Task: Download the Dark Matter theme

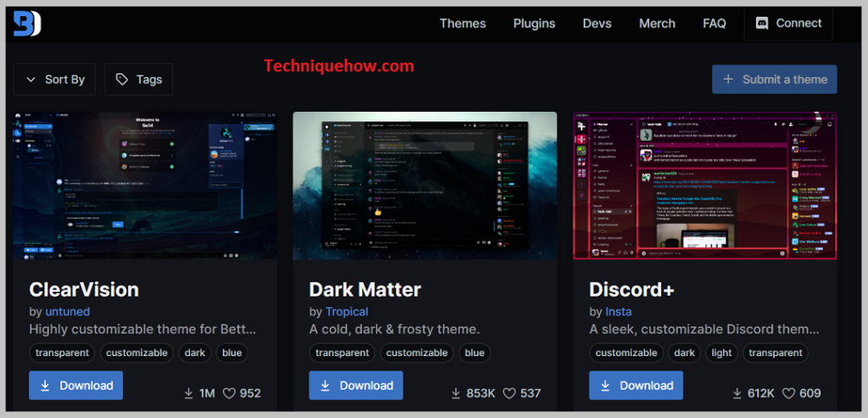Action: click(356, 385)
